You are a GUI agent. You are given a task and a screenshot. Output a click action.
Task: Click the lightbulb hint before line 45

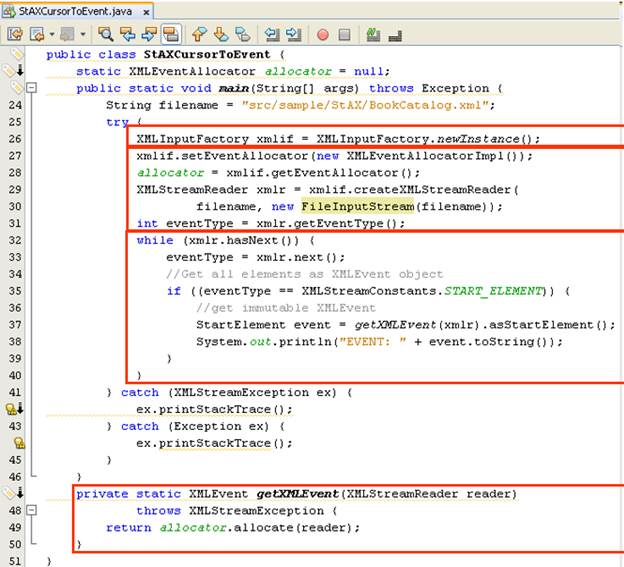tap(19, 442)
